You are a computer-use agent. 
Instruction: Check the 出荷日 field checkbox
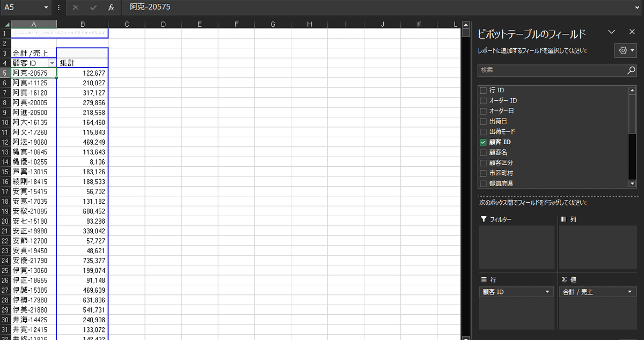tap(483, 121)
